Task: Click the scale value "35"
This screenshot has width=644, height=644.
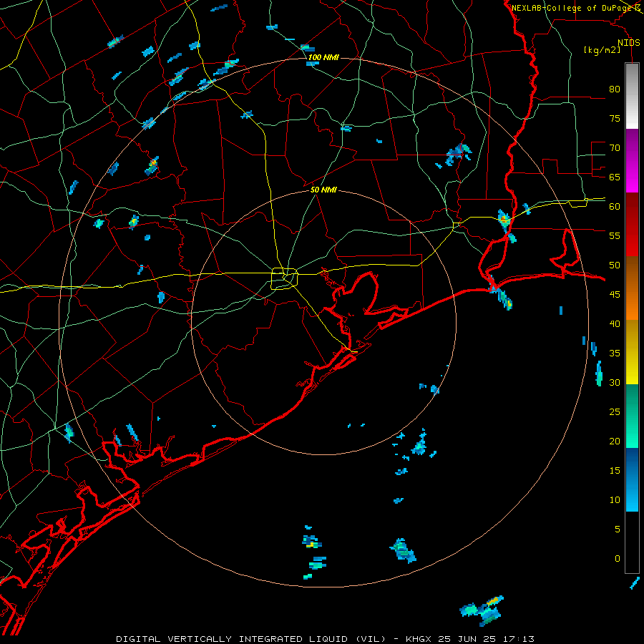Action: click(615, 353)
